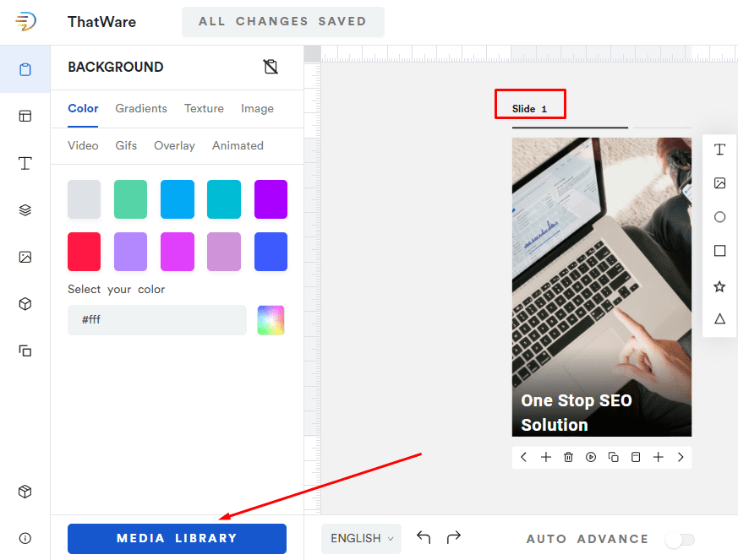Redo the last change
Viewport: 738px width, 560px height.
(453, 537)
